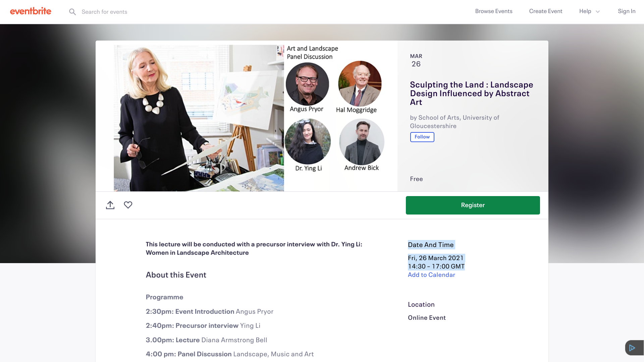The height and width of the screenshot is (362, 644).
Task: Open the Help menu
Action: point(585,11)
